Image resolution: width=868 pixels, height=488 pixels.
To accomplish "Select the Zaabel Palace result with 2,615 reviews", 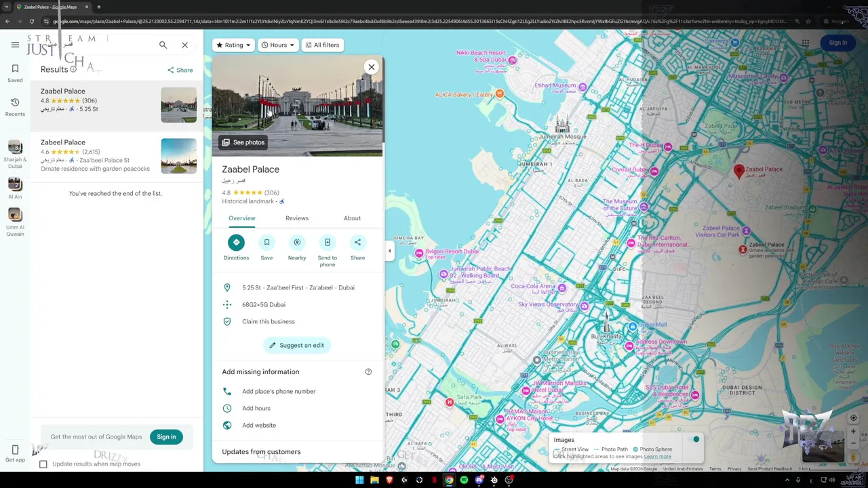I will point(117,156).
